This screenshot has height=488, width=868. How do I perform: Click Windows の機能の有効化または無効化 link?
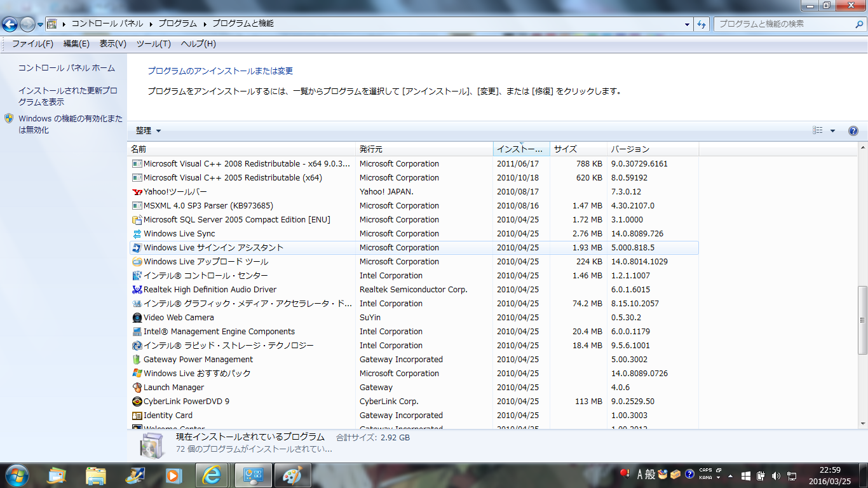coord(70,124)
